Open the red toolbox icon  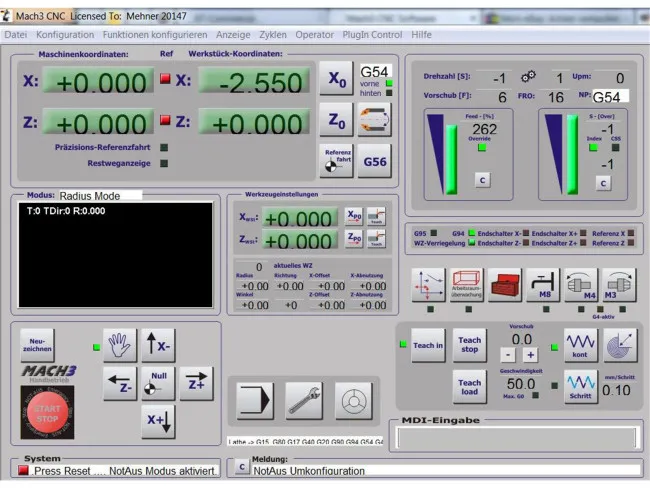point(505,285)
